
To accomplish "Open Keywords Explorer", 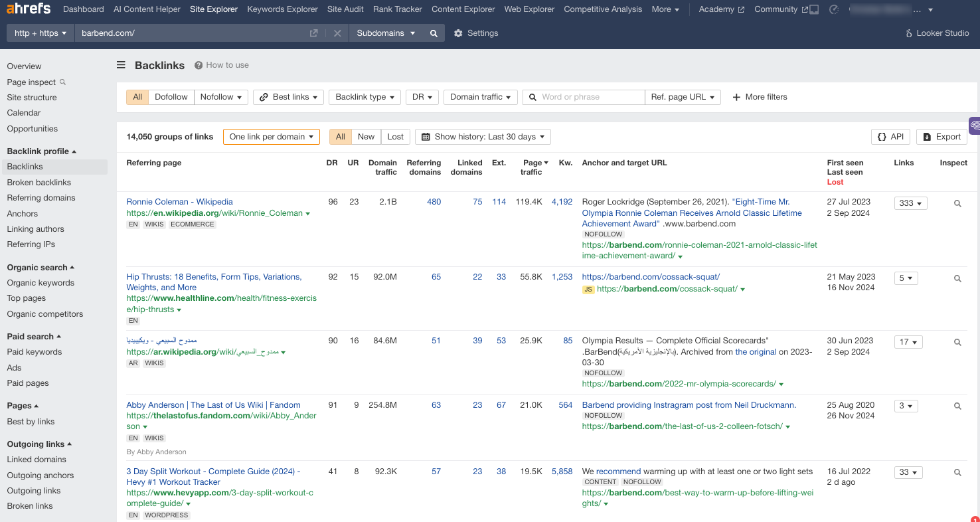I will [x=282, y=9].
